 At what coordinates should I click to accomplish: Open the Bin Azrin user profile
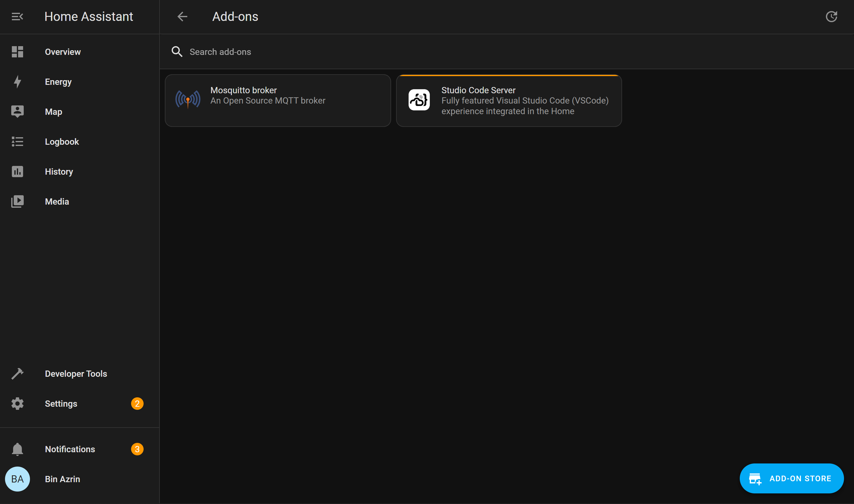pos(62,479)
